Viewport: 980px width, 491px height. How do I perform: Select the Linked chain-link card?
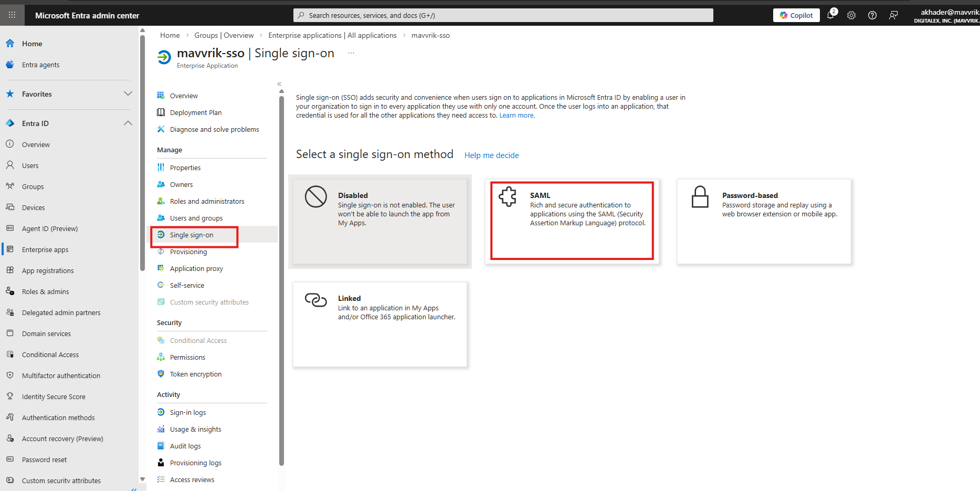coord(380,324)
